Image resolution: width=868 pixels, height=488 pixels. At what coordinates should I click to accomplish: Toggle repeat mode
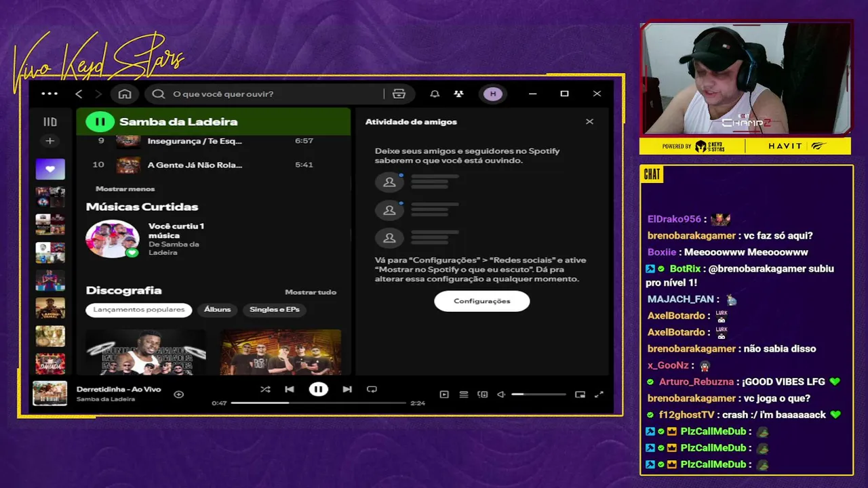click(x=372, y=389)
